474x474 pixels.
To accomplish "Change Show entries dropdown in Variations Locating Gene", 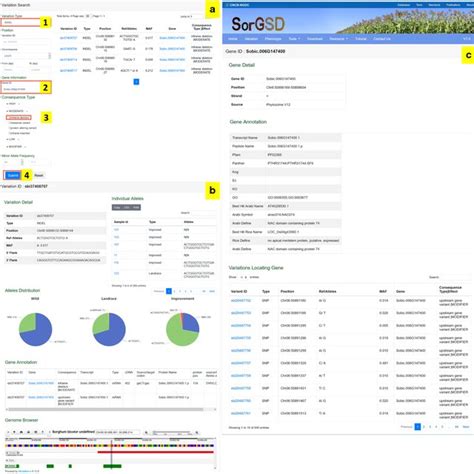I will tap(243, 277).
